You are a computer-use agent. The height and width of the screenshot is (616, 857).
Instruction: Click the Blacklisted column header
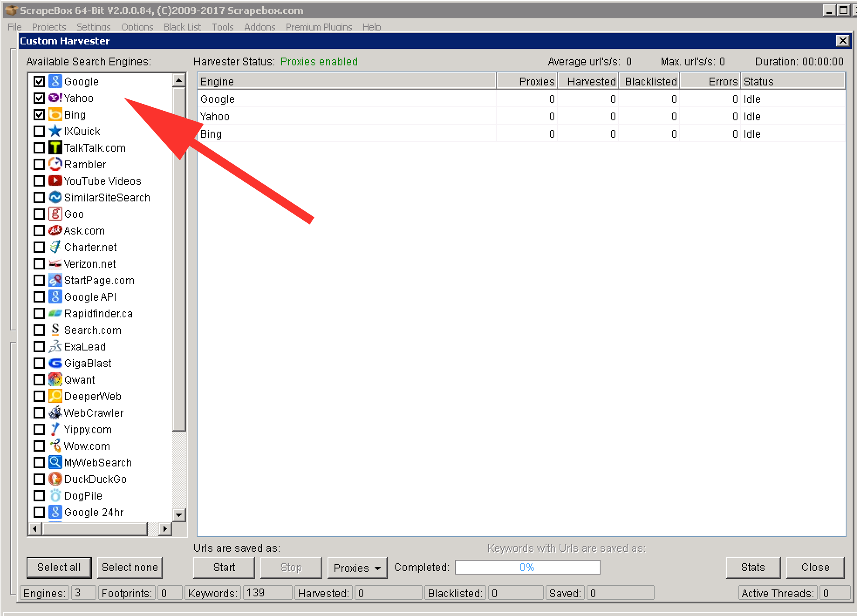pyautogui.click(x=649, y=82)
